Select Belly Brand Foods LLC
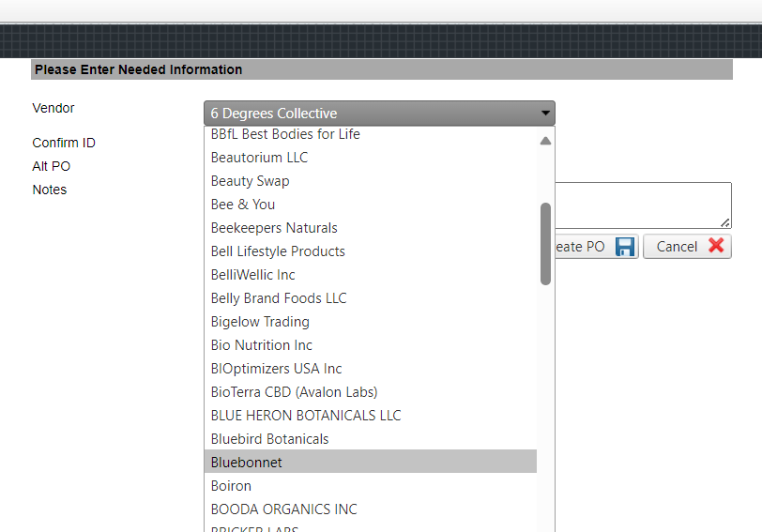Screen dimensions: 762x532 [x=371, y=297]
